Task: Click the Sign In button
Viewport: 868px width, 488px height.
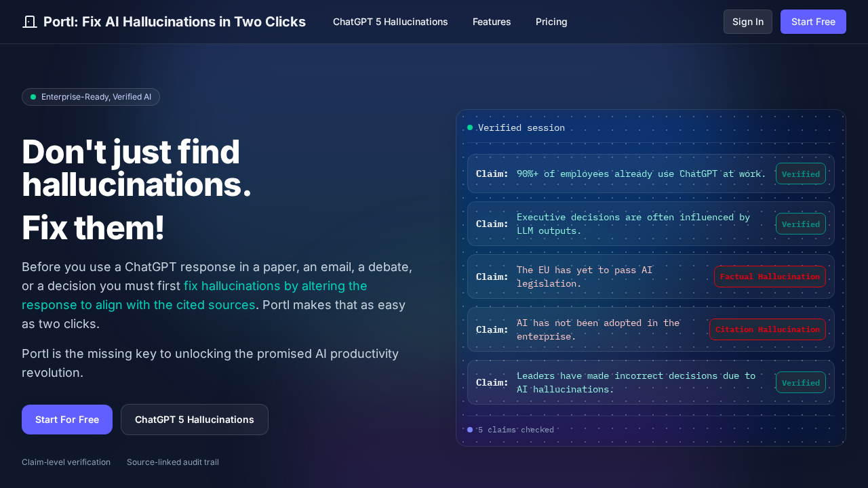Action: coord(747,22)
